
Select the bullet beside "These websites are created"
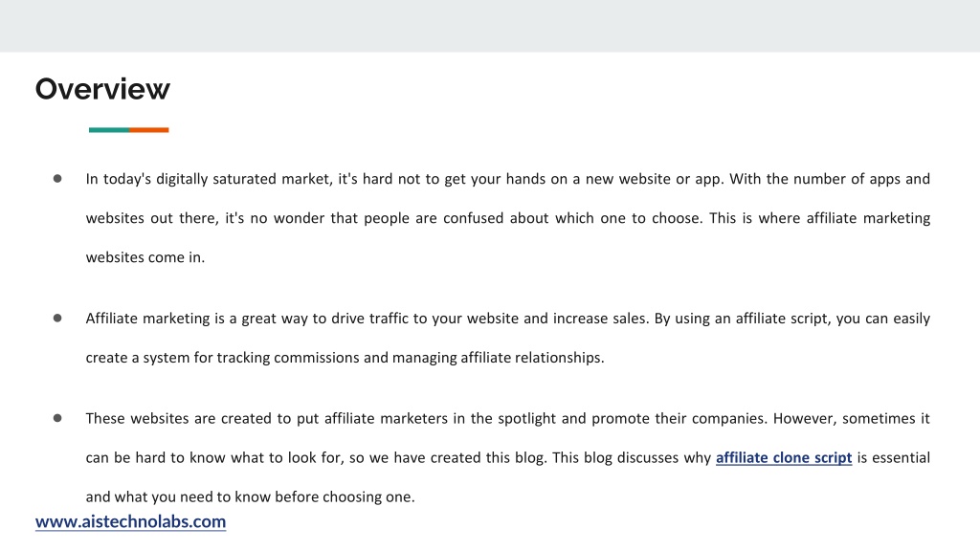click(x=57, y=418)
